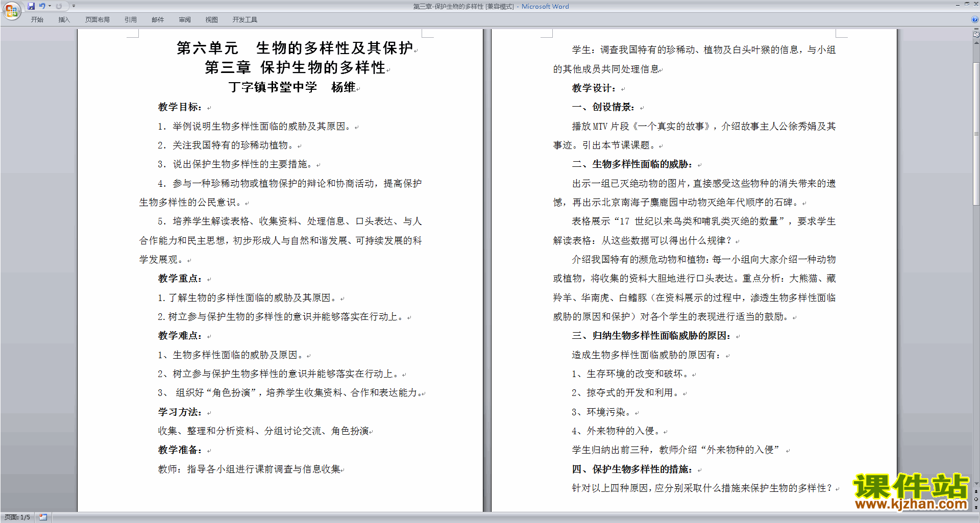This screenshot has height=523, width=980.
Task: Click the heading 教学准备：
Action: click(180, 450)
